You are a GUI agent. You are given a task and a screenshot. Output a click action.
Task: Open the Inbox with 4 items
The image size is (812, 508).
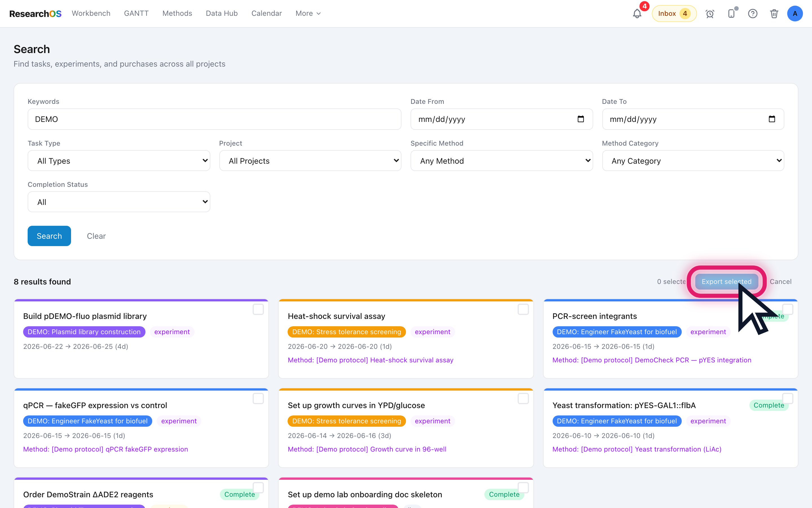(674, 14)
